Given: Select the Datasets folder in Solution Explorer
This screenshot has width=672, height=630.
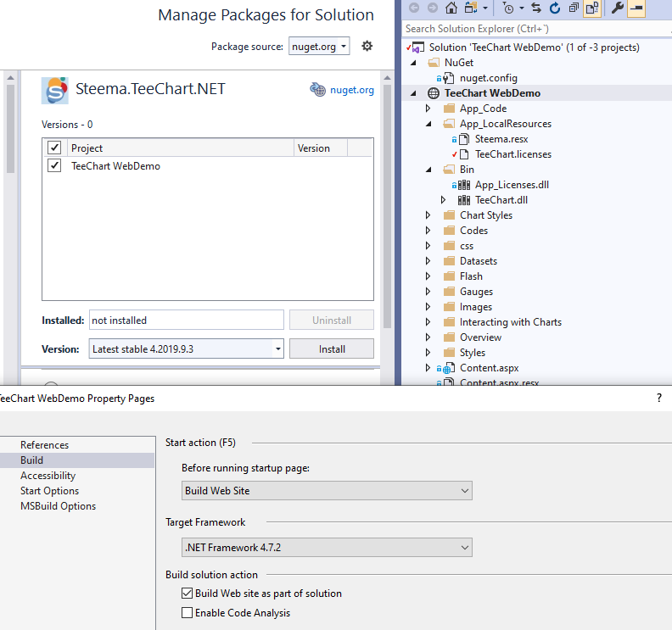Looking at the screenshot, I should coord(479,261).
